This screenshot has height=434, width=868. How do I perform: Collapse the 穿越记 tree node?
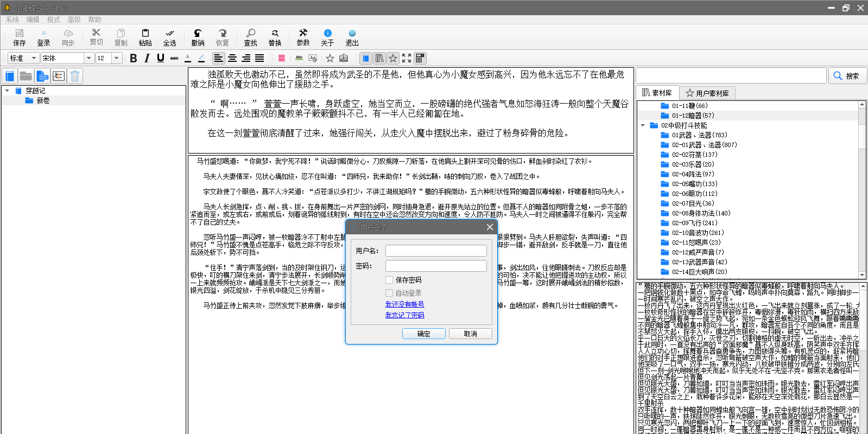click(x=7, y=91)
